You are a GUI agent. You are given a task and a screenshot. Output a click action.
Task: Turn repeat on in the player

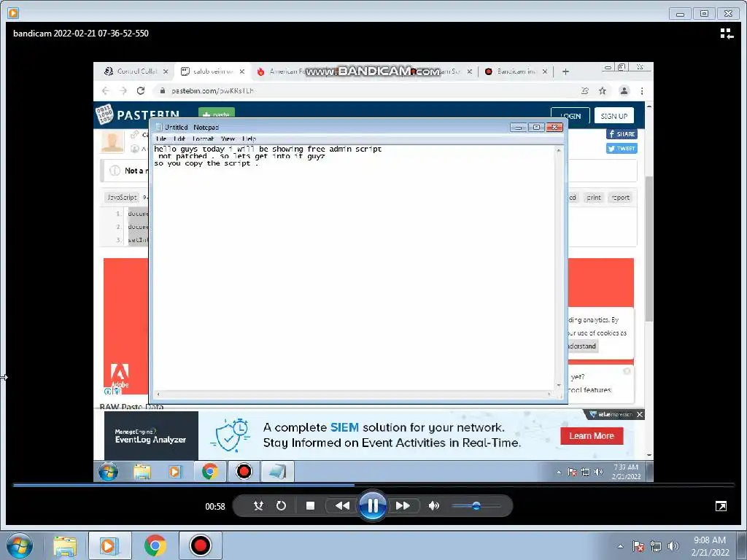point(281,506)
